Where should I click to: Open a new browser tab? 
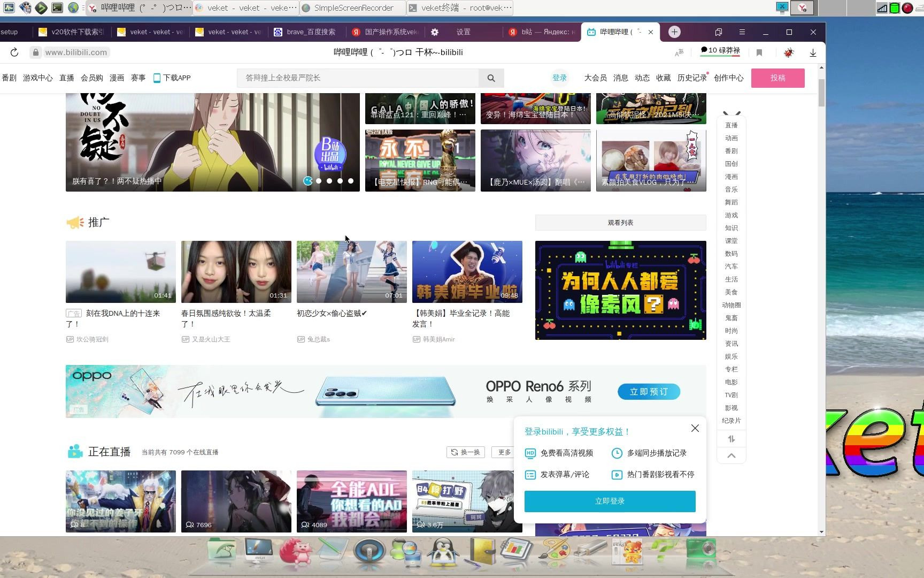click(674, 32)
